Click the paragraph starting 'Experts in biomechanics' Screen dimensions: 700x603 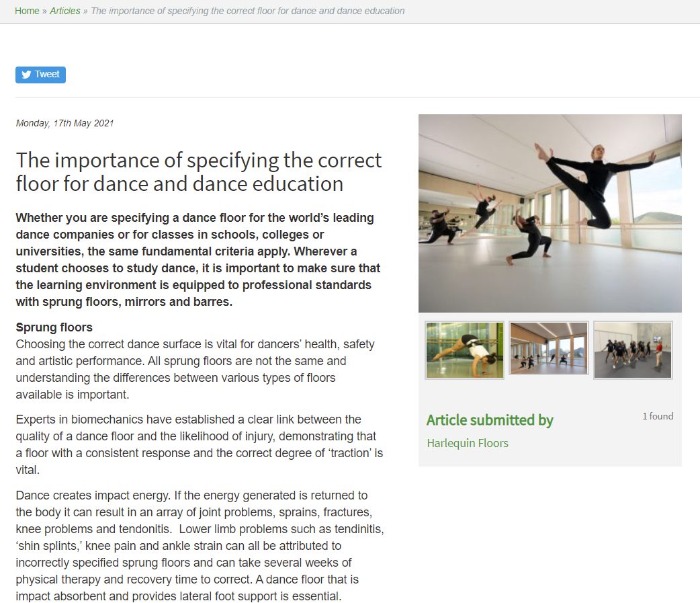point(199,444)
